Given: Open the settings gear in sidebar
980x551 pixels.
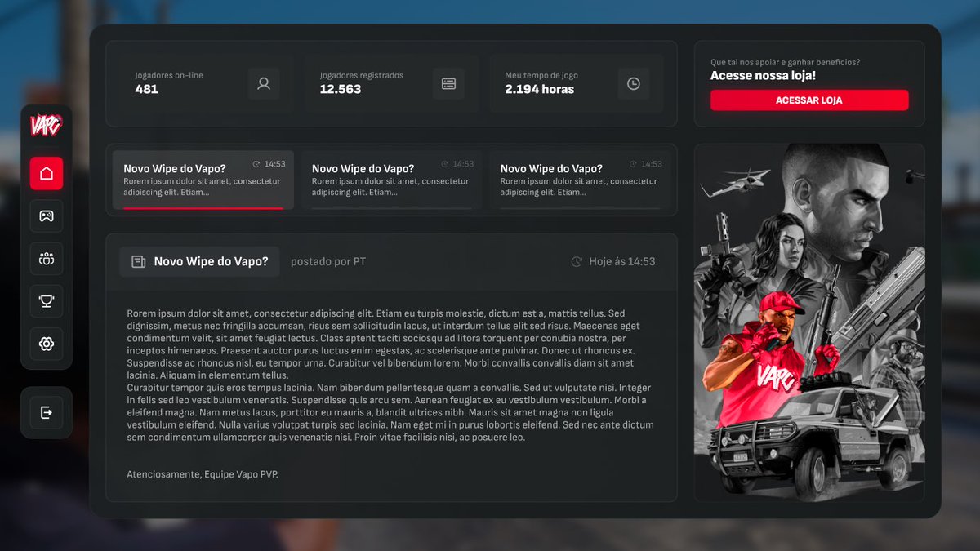Looking at the screenshot, I should tap(47, 344).
